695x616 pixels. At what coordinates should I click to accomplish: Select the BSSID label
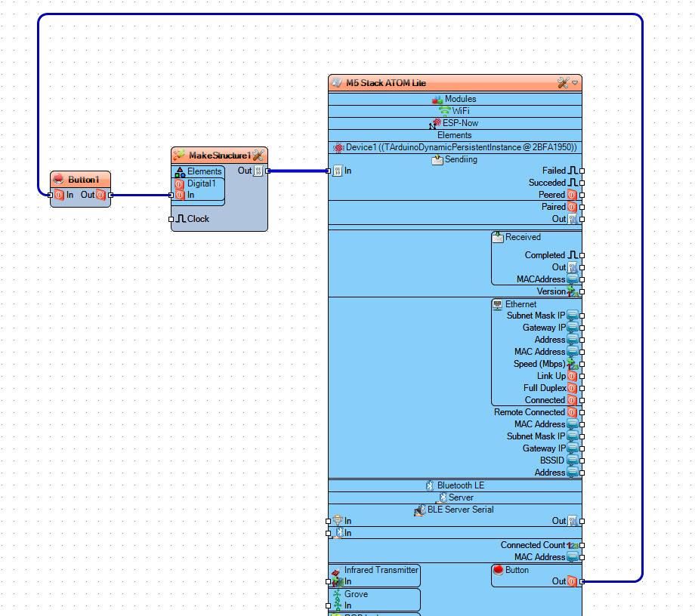(x=552, y=460)
